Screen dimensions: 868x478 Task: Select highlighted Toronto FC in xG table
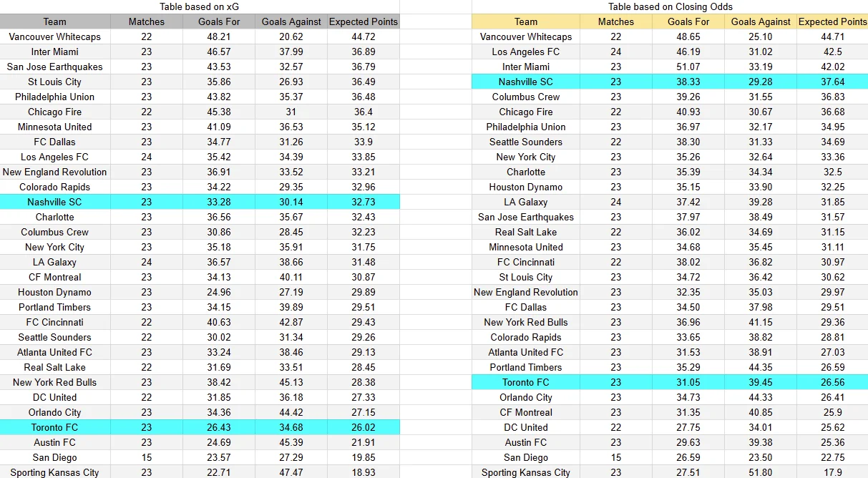tap(55, 427)
